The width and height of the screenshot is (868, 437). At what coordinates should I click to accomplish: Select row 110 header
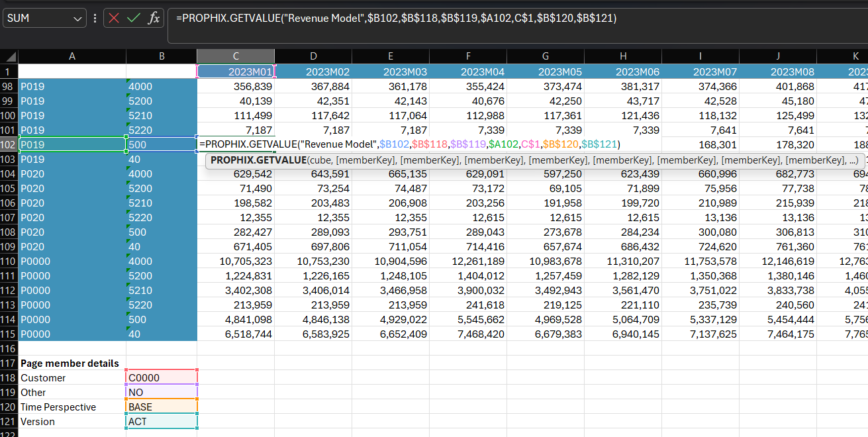click(9, 262)
